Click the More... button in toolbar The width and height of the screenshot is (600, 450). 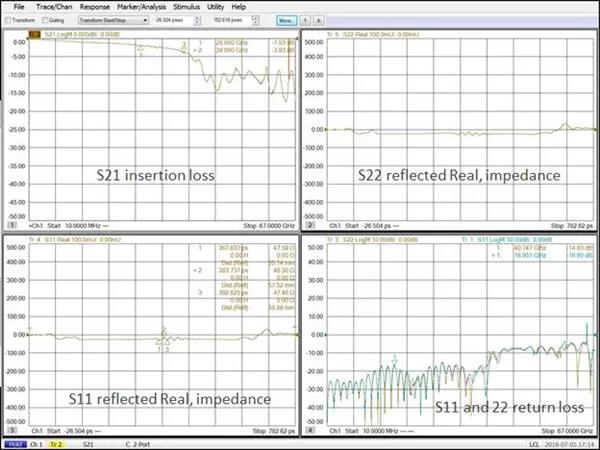coord(286,19)
